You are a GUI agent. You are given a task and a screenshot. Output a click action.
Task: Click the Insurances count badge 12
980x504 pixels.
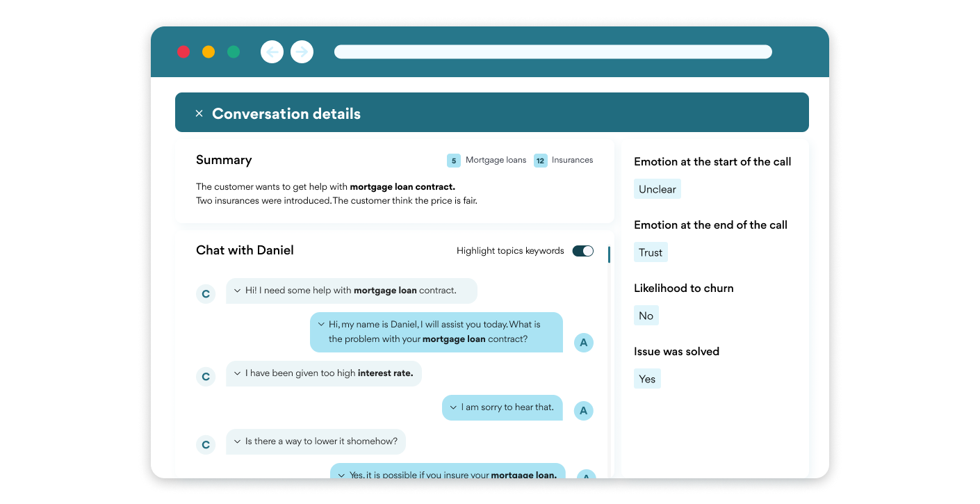[541, 161]
